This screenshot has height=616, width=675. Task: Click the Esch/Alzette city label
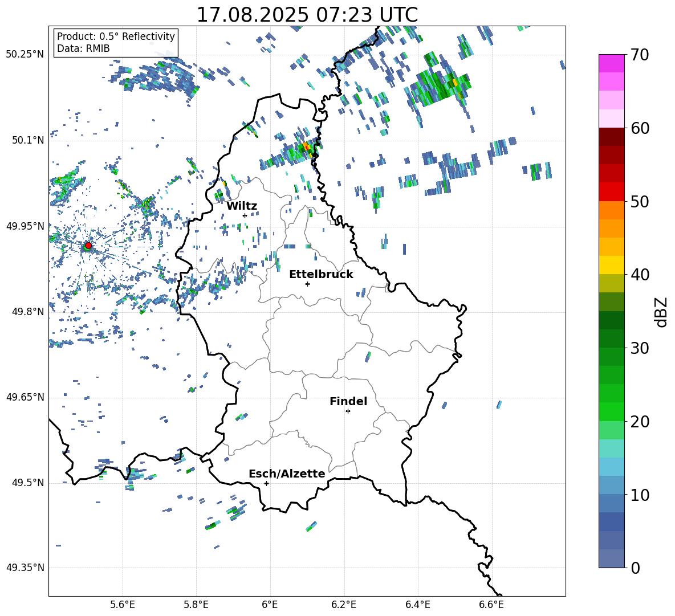coord(287,474)
